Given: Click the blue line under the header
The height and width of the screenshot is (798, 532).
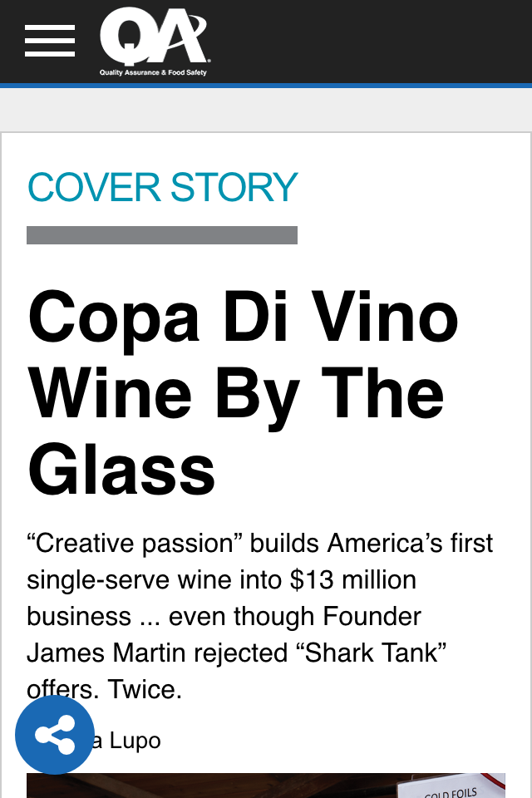Looking at the screenshot, I should [x=266, y=86].
